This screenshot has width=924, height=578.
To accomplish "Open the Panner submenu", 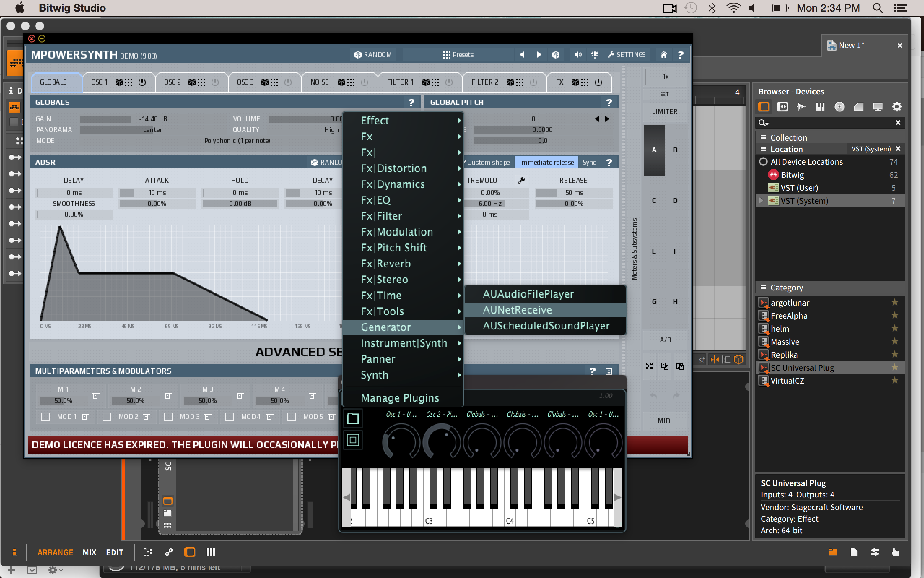I will pyautogui.click(x=403, y=359).
